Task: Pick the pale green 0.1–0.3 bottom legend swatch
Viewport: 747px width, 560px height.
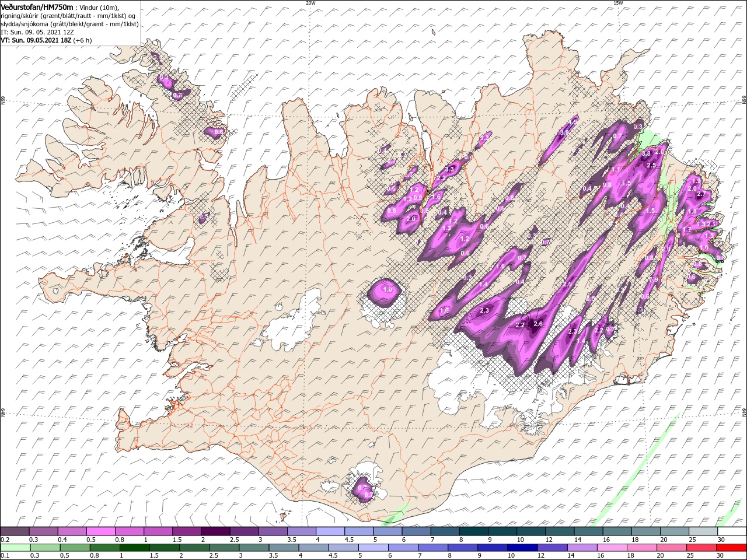Action: coord(16,548)
